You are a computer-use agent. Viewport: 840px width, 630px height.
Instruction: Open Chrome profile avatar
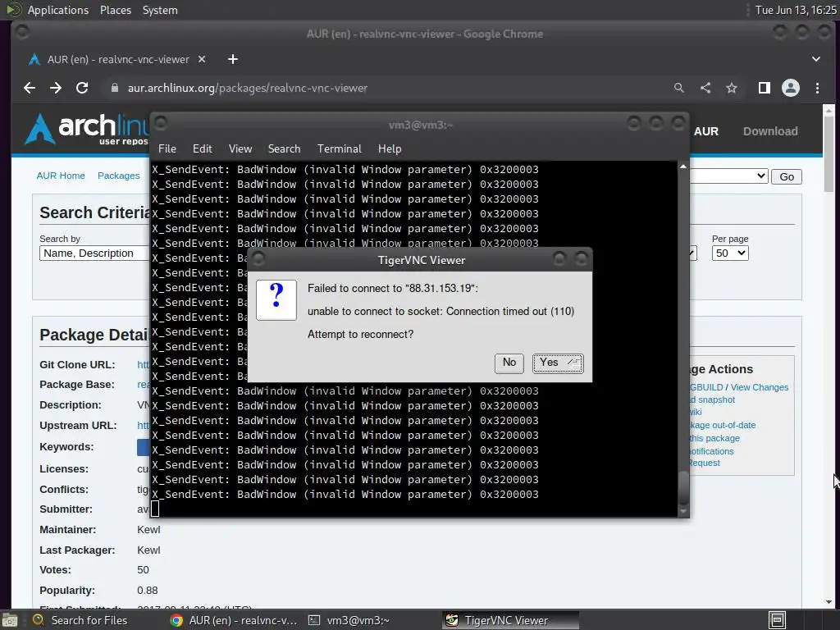(791, 88)
